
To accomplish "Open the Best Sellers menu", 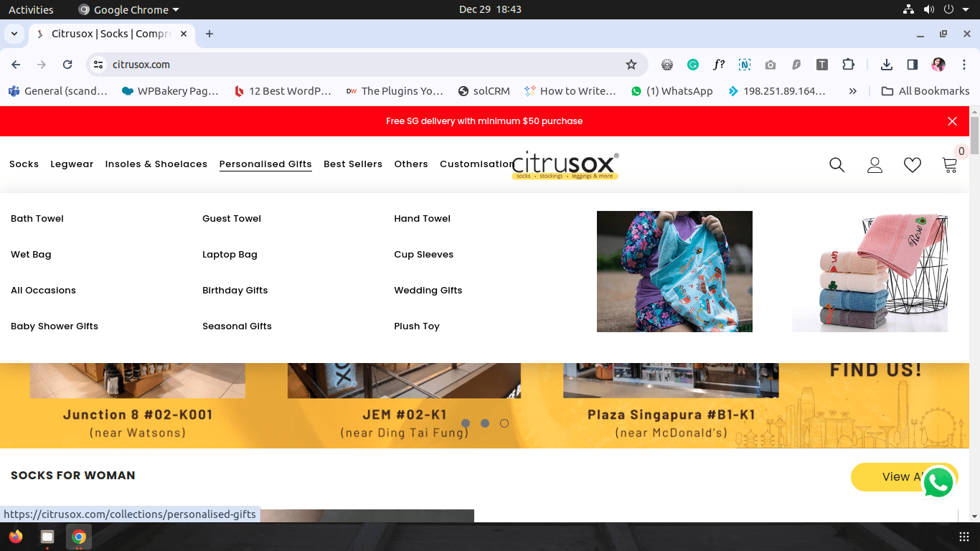I will (353, 164).
